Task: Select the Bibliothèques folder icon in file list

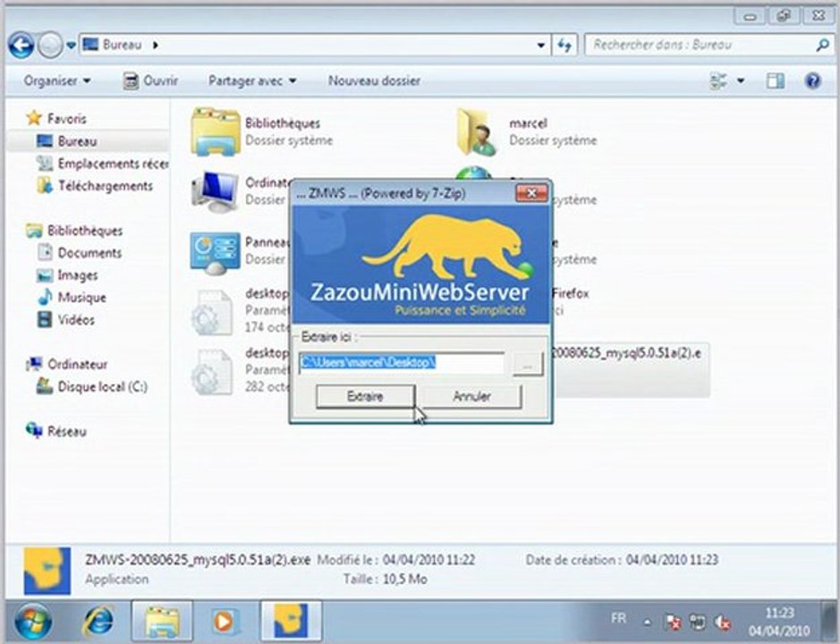Action: point(215,131)
